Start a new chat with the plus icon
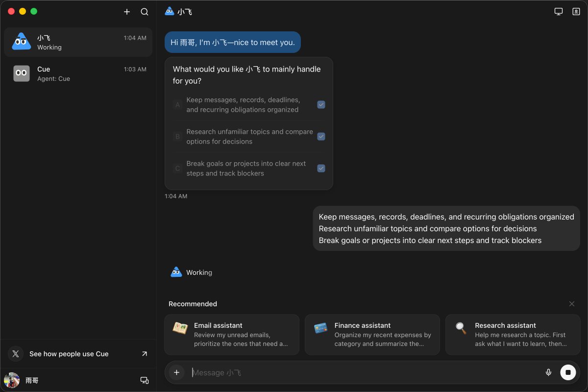The width and height of the screenshot is (588, 392). [x=127, y=12]
